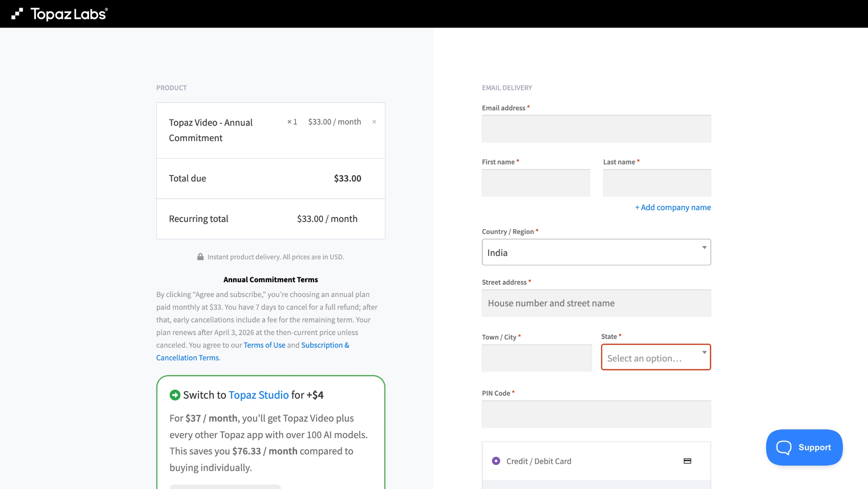
Task: Click the Last name input field
Action: click(x=657, y=183)
